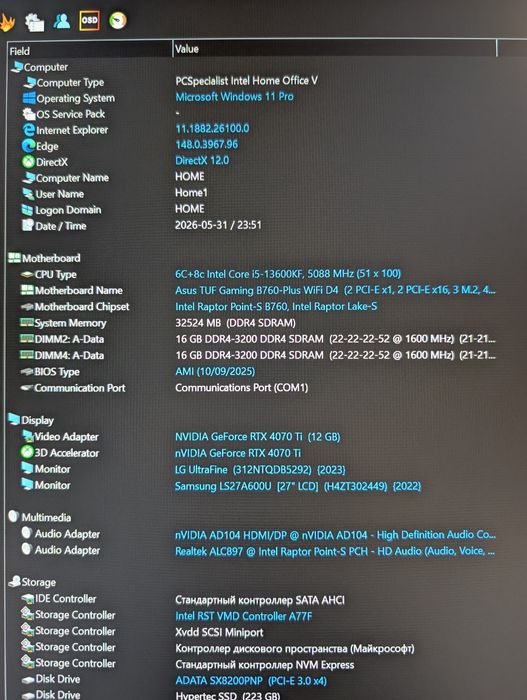
Task: Open the Asus TUF Gaming B760-Plus WiFi D4 link
Action: pos(335,290)
